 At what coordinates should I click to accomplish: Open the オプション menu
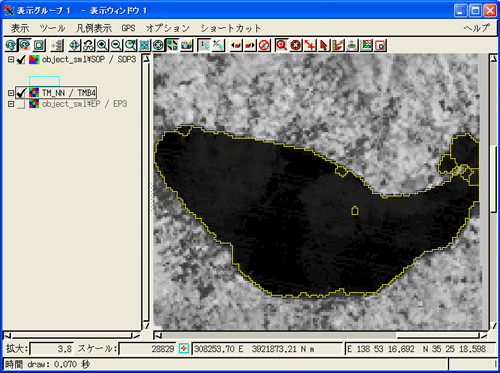(x=167, y=28)
